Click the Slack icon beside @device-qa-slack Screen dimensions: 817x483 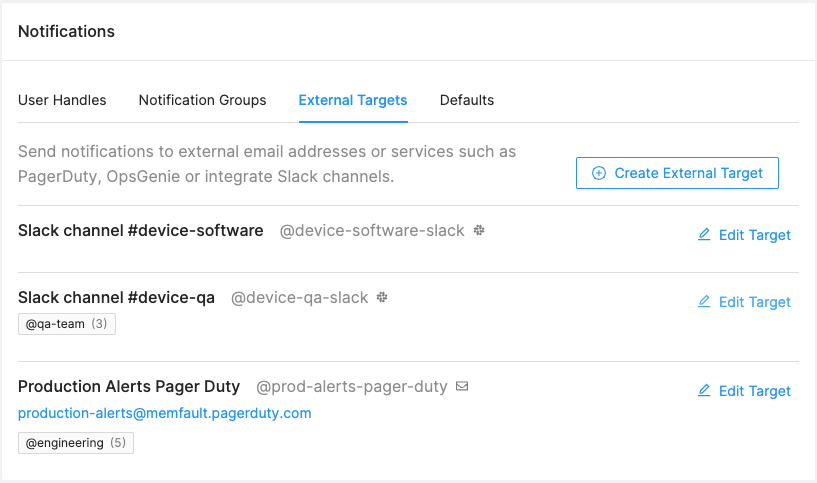(x=382, y=298)
